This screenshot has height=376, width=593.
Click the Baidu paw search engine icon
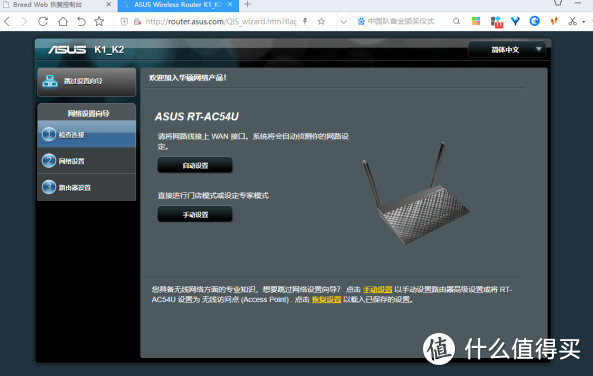click(361, 22)
